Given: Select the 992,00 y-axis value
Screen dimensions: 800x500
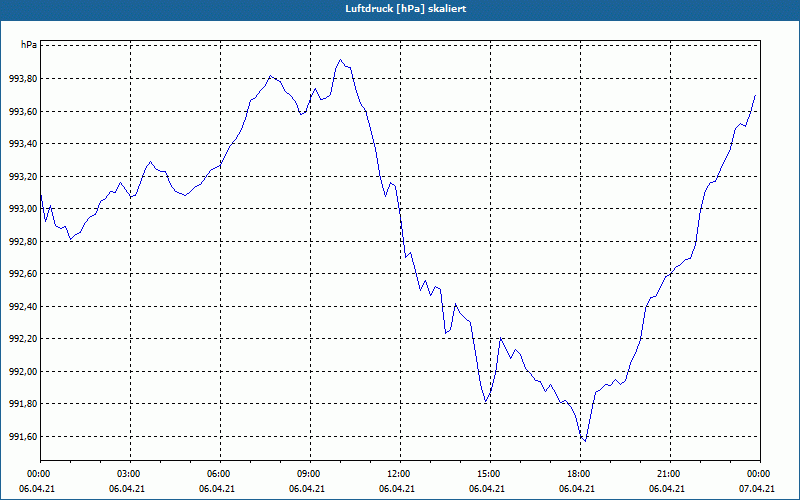Looking at the screenshot, I should coord(23,371).
